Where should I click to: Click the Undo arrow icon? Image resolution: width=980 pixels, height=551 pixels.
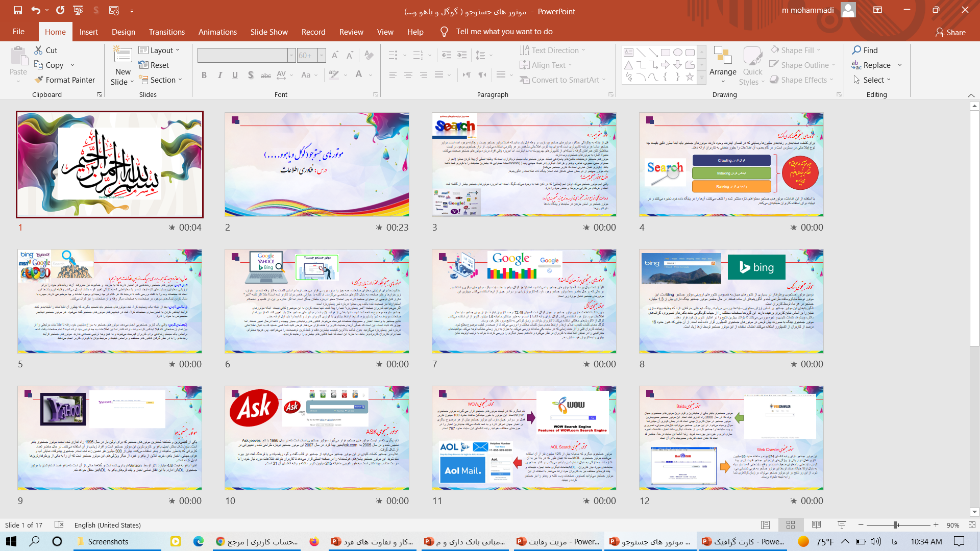point(35,10)
